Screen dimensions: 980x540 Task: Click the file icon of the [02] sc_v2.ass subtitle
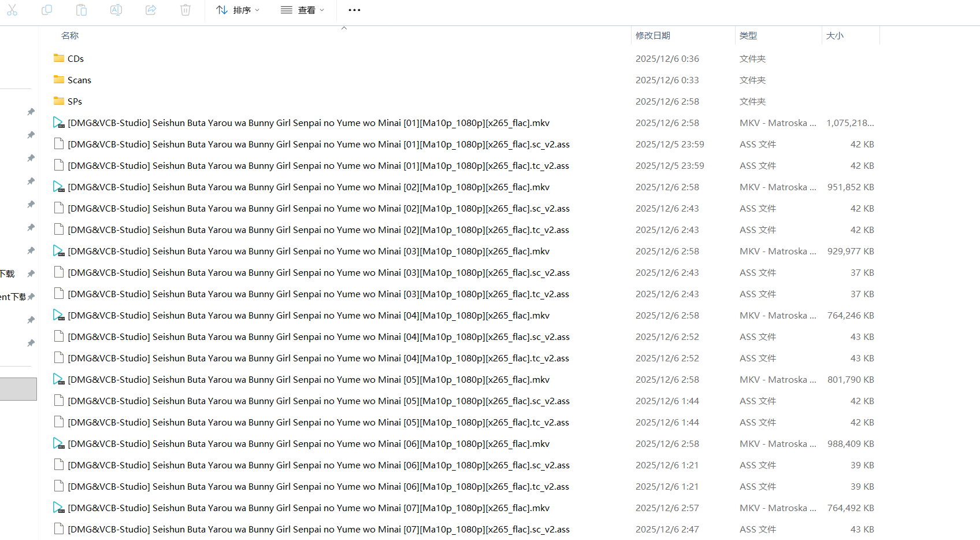58,208
